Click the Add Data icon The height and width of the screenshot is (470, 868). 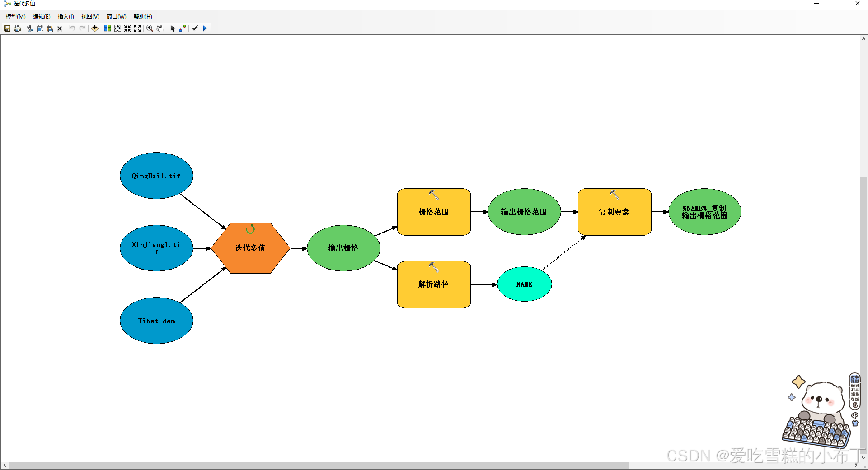click(x=95, y=28)
